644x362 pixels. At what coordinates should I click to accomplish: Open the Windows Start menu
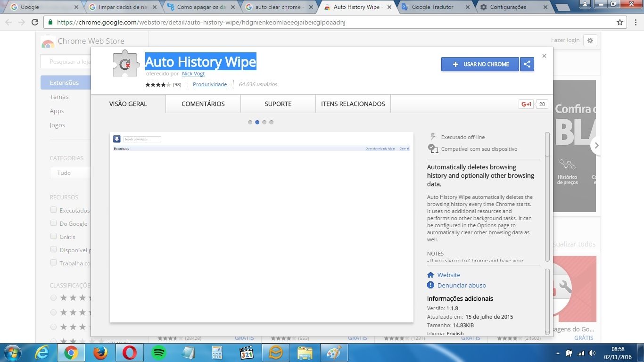coord(11,353)
